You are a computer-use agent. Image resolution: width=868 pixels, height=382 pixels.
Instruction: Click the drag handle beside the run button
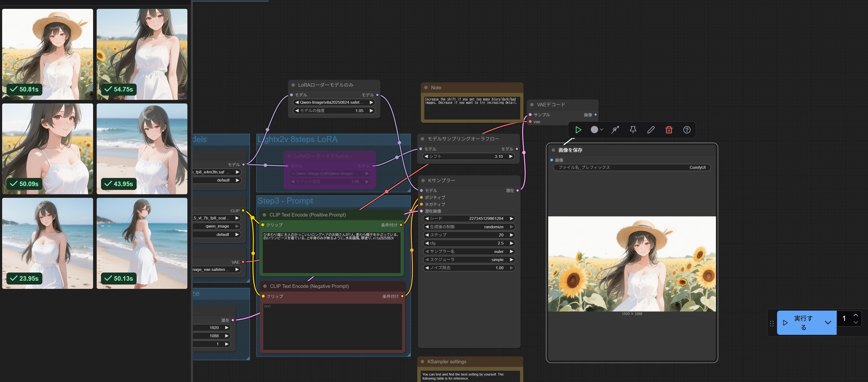pos(772,323)
